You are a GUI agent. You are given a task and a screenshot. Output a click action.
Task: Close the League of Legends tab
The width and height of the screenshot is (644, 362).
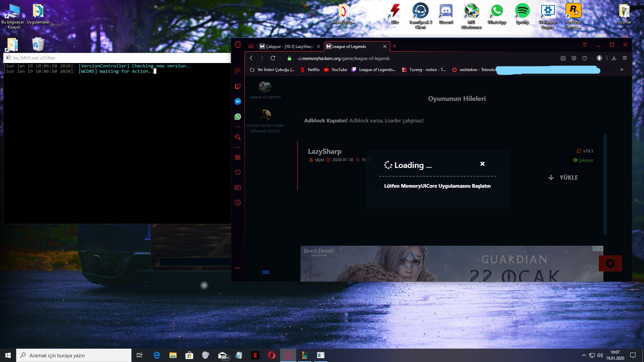[385, 46]
